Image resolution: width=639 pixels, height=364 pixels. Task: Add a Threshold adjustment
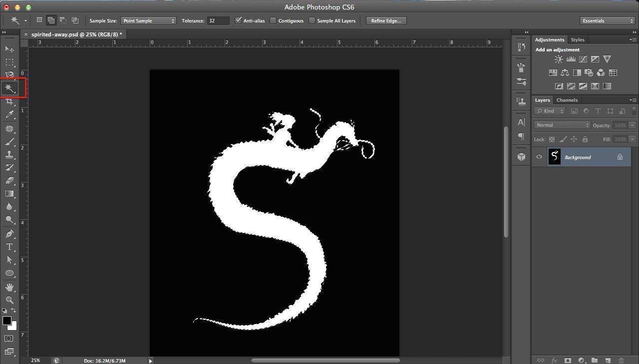coord(583,86)
